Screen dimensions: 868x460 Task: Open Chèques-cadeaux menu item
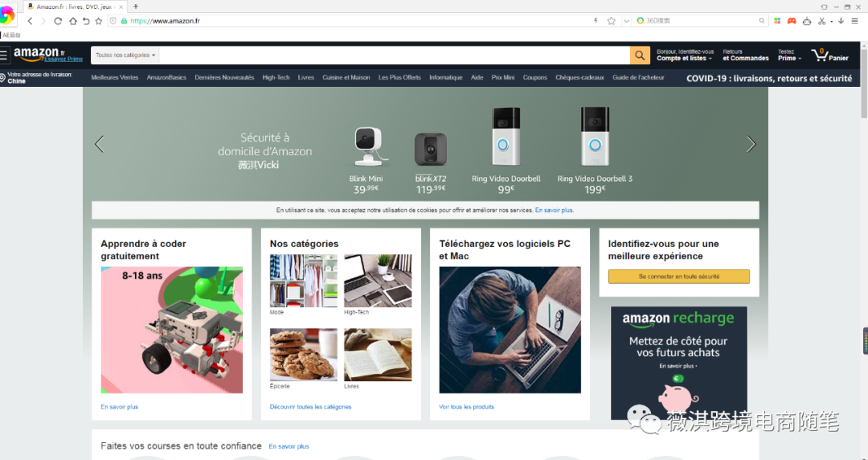coord(579,77)
